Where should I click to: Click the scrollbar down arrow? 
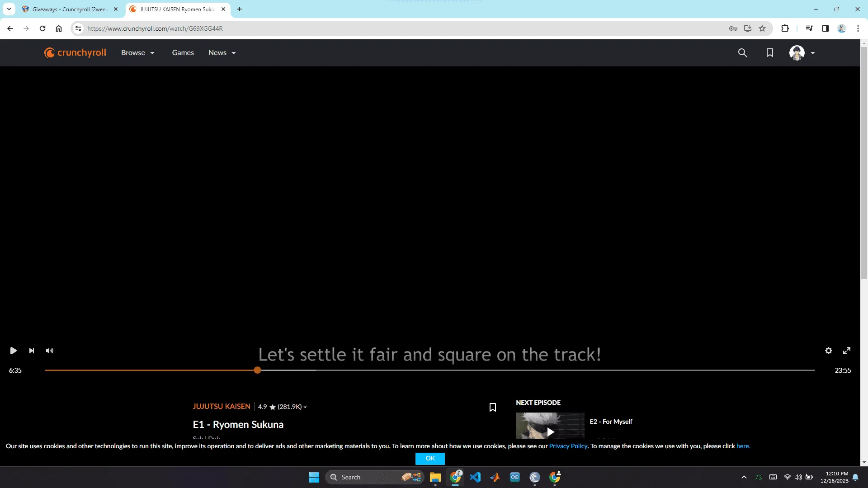[x=864, y=462]
